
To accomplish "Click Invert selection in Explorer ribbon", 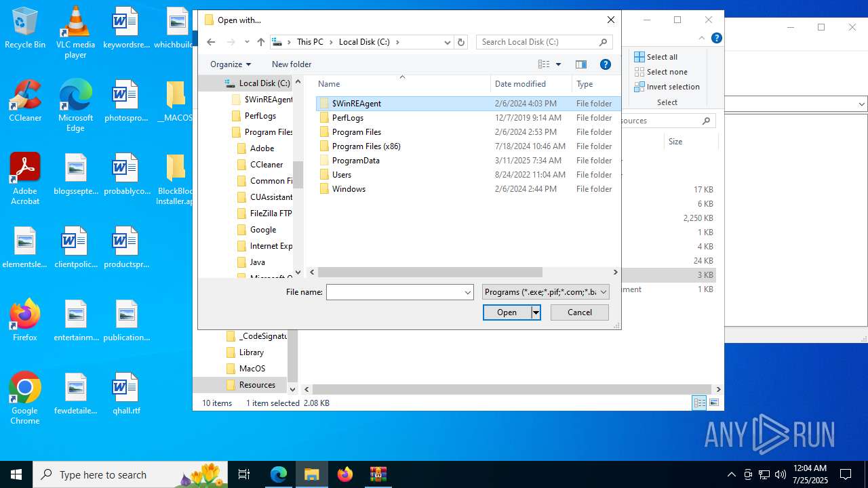I will (x=667, y=87).
